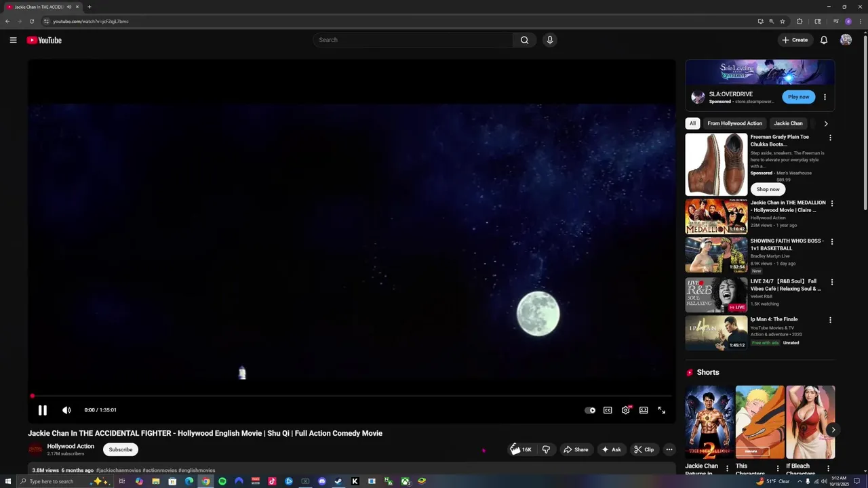
Task: Pause the video
Action: click(x=42, y=410)
